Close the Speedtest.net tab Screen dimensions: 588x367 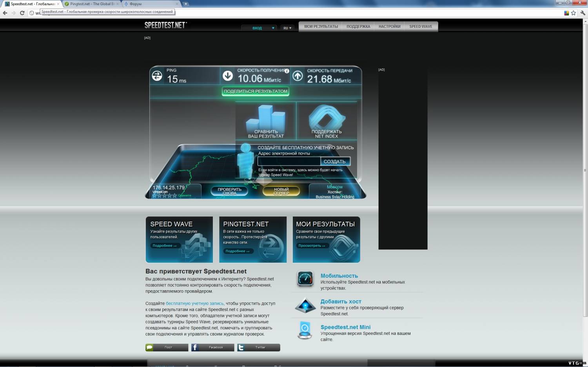click(58, 4)
